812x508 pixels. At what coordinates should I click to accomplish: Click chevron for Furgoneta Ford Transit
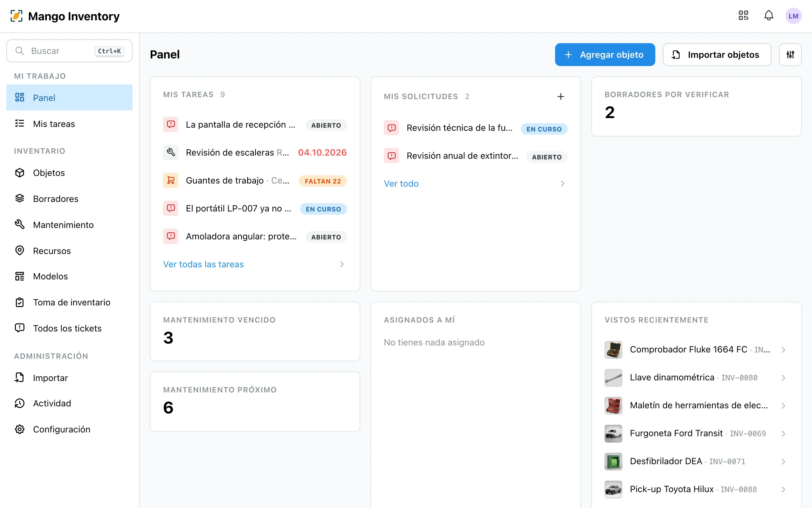783,433
